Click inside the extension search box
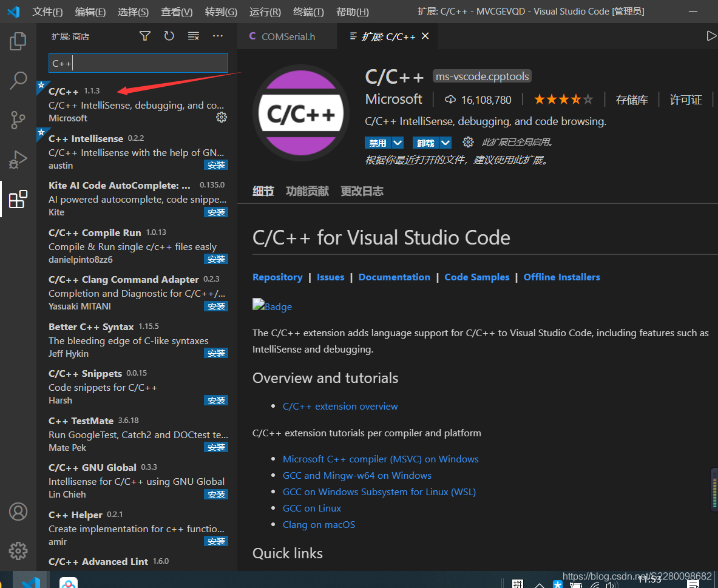This screenshot has width=718, height=588. (138, 63)
